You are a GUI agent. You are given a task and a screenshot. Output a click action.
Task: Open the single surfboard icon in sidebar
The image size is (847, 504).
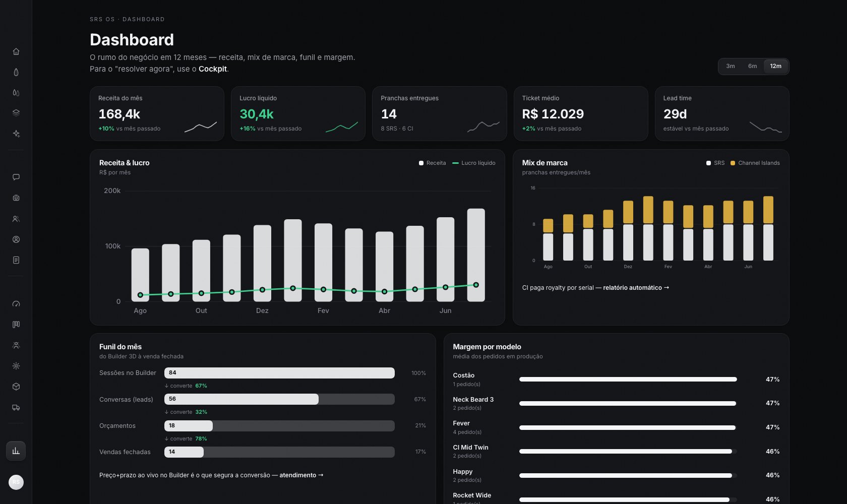[16, 72]
